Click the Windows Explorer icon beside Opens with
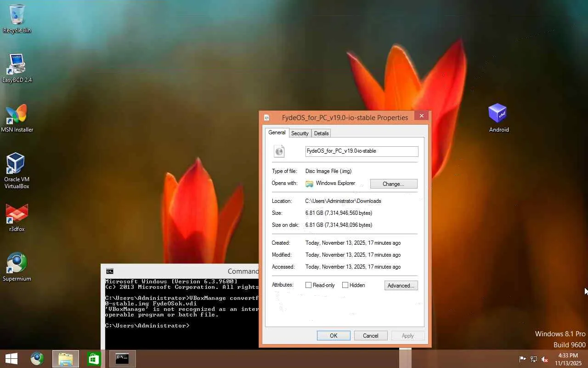 point(310,184)
